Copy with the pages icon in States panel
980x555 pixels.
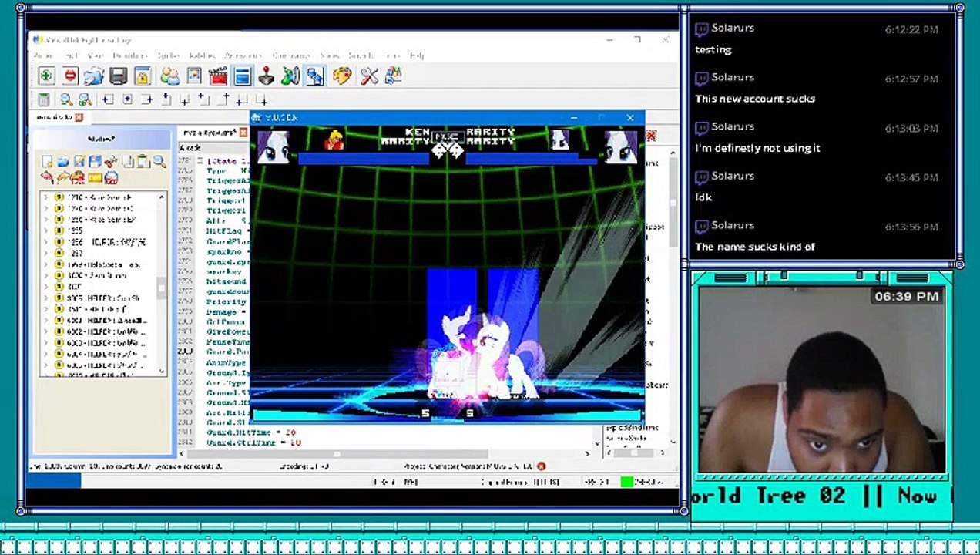coord(128,162)
